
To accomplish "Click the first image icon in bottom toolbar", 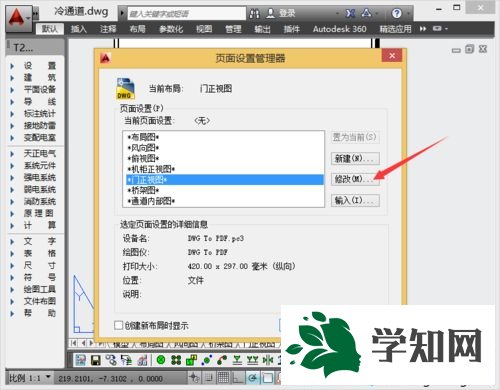I will [x=80, y=360].
